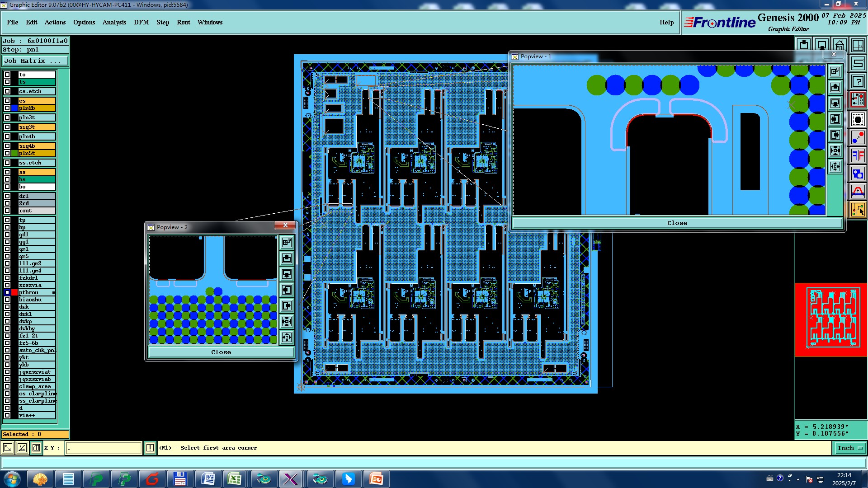
Task: Click the orange route select tool icon
Action: [858, 210]
